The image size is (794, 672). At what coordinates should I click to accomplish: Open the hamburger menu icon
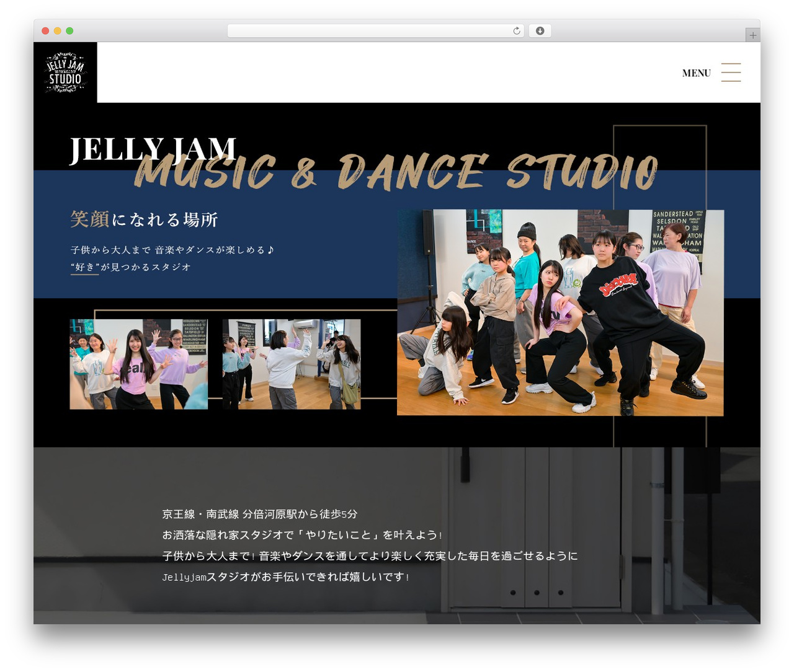point(731,73)
